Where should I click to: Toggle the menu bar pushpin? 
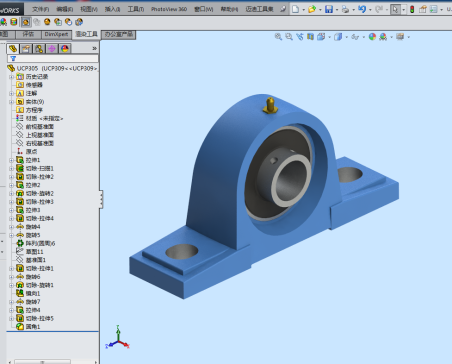tap(283, 9)
